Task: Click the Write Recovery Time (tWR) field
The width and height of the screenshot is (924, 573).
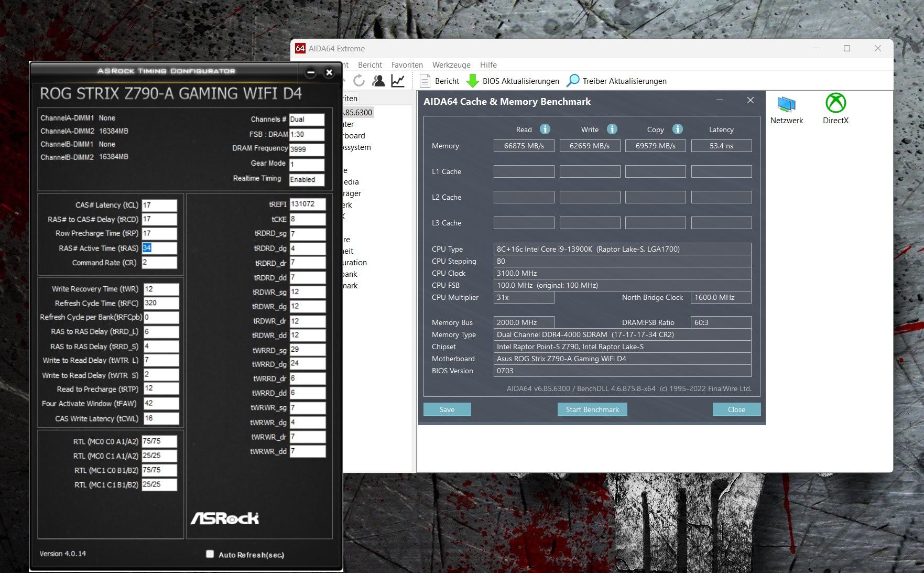Action: [161, 289]
